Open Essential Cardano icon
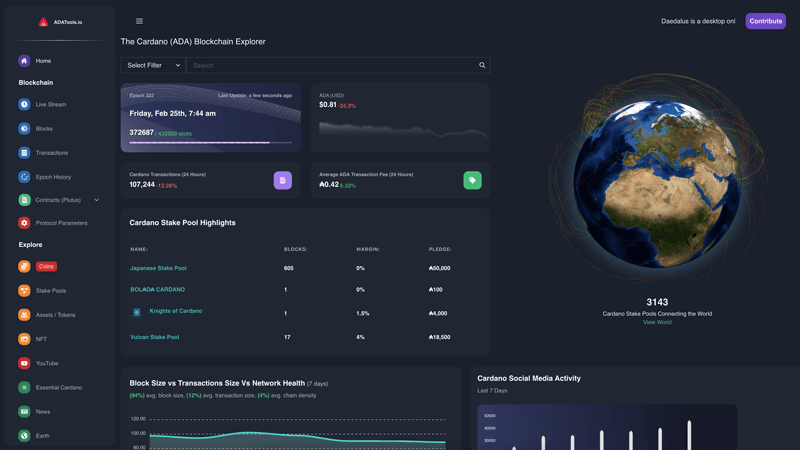The height and width of the screenshot is (450, 800). pos(24,387)
